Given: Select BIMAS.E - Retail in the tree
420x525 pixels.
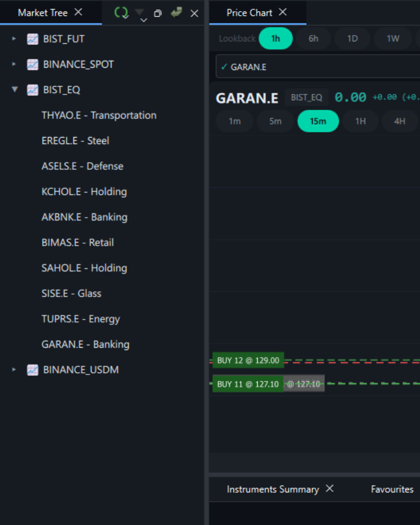Looking at the screenshot, I should (78, 243).
